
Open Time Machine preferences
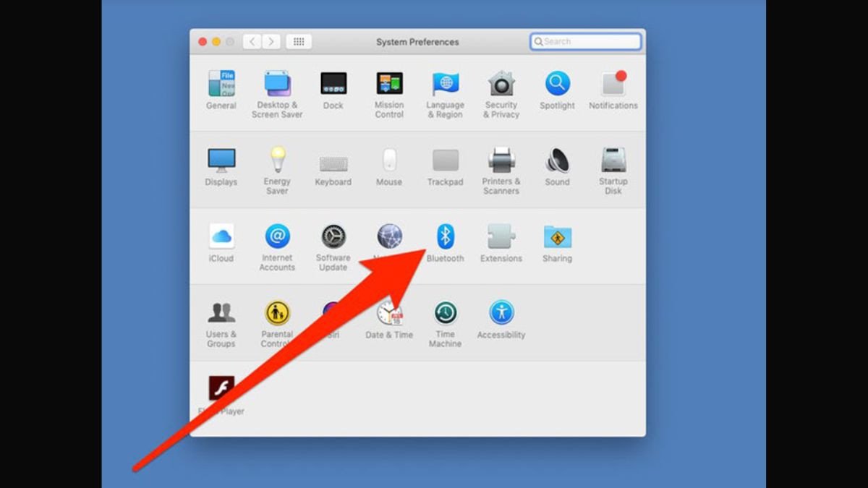pyautogui.click(x=445, y=312)
